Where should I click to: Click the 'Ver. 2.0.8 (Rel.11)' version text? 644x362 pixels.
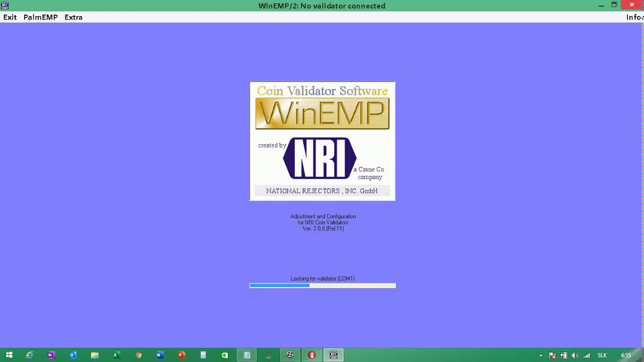tap(323, 229)
